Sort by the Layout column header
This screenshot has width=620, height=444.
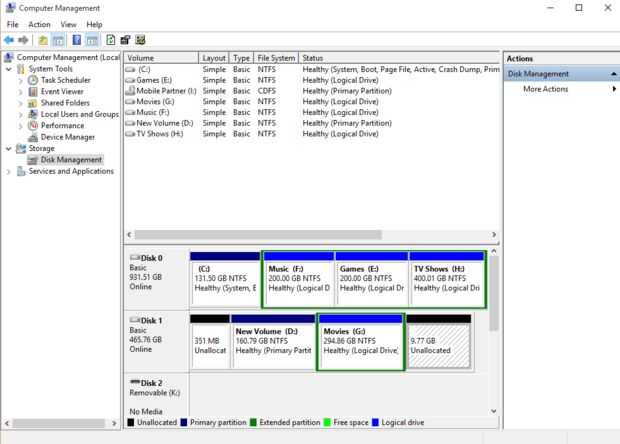point(214,58)
